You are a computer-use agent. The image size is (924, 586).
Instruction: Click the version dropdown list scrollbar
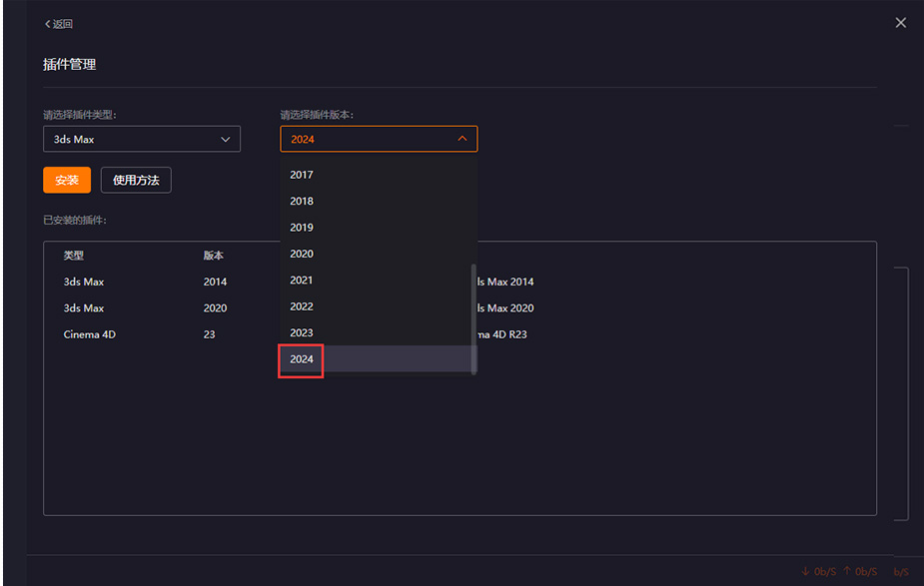click(x=473, y=318)
